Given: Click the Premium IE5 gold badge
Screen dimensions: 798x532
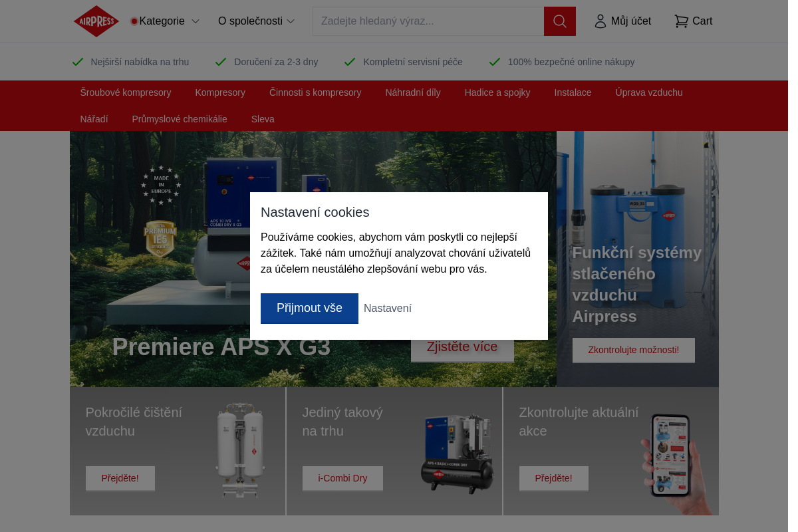Looking at the screenshot, I should (160, 239).
